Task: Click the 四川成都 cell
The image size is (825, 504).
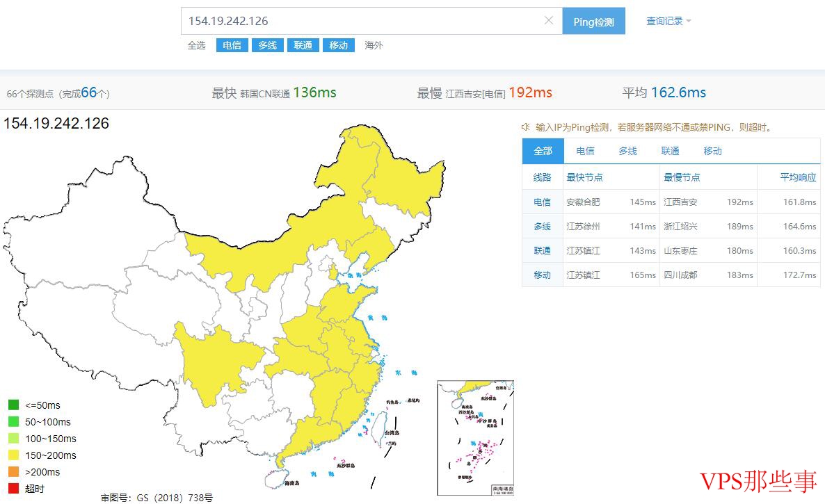Action: pos(680,275)
